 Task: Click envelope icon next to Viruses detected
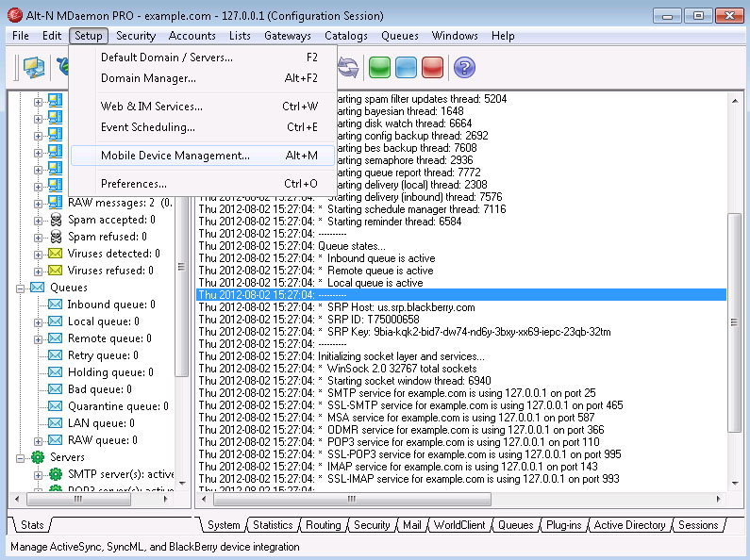(x=55, y=254)
